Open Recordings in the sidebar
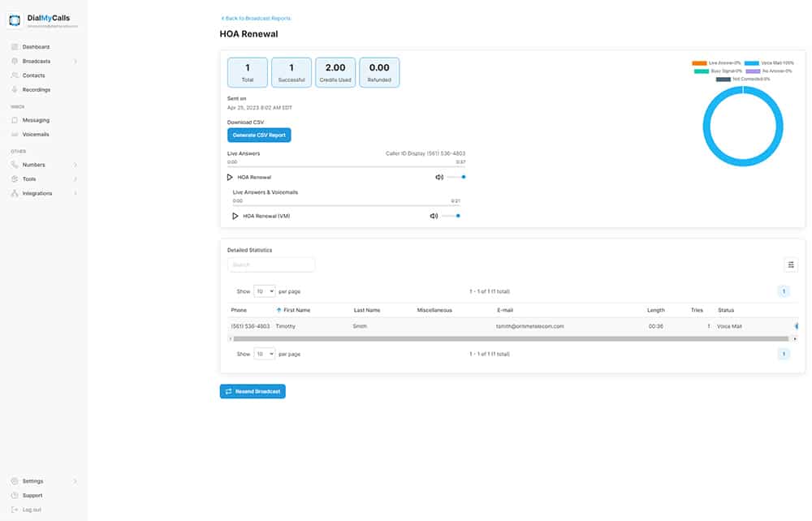Image resolution: width=812 pixels, height=521 pixels. [36, 90]
